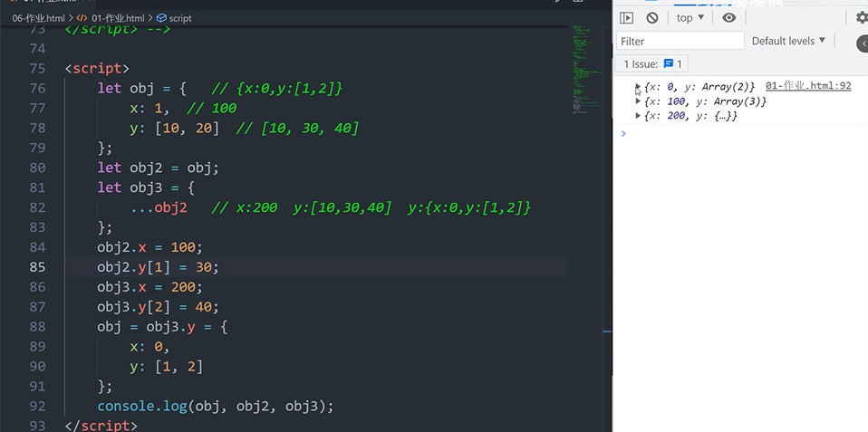Toggle the console sidebar panel icon

(x=626, y=18)
